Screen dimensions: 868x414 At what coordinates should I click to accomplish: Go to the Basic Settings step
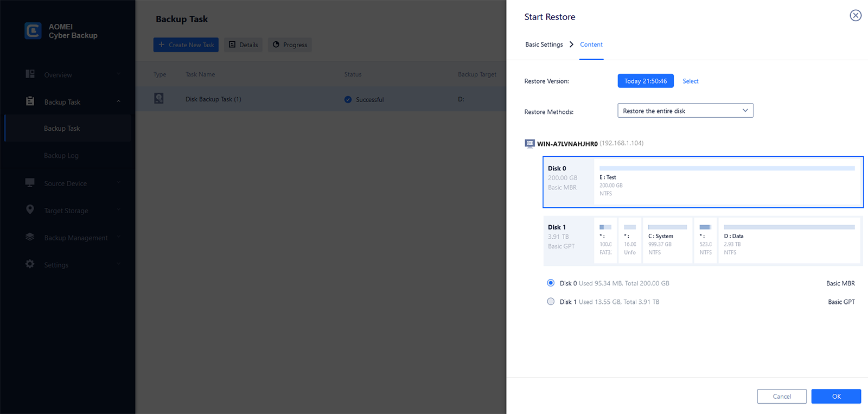click(544, 44)
